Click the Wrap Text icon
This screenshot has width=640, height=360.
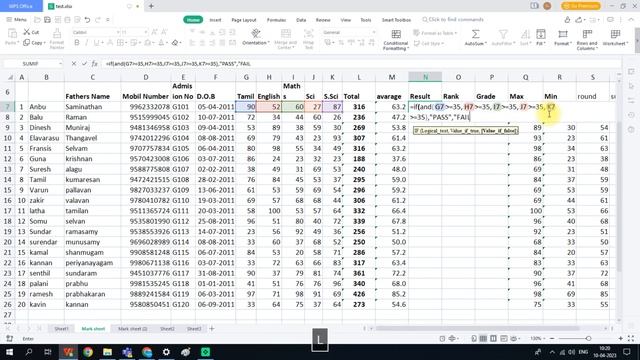[309, 33]
